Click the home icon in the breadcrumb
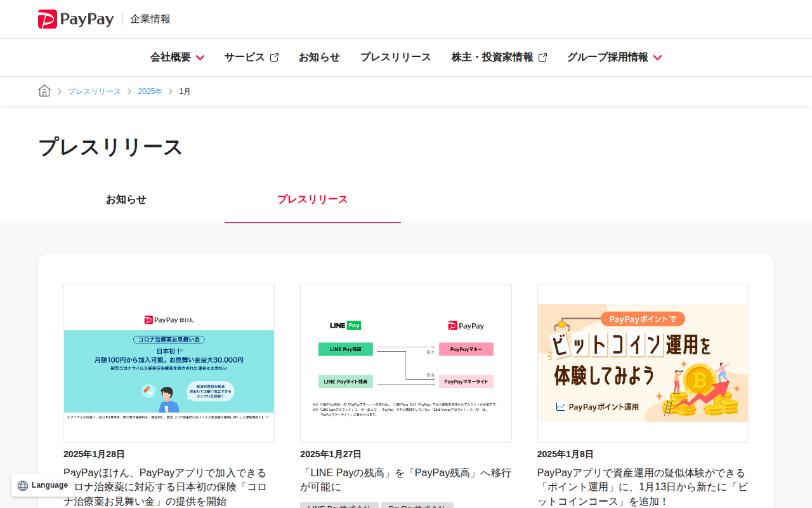This screenshot has width=812, height=508. [44, 91]
